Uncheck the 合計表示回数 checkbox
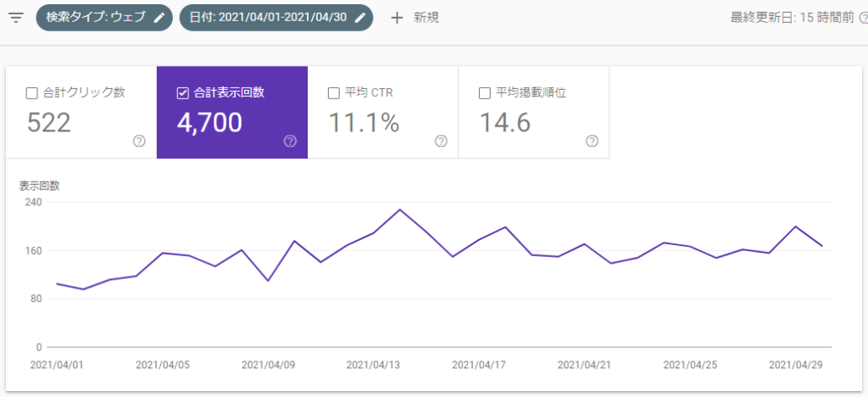 click(x=182, y=93)
